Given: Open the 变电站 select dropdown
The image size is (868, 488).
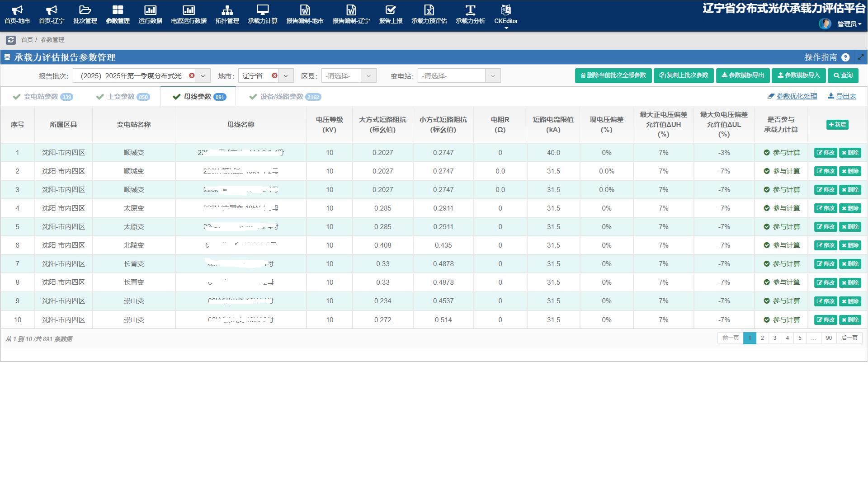Looking at the screenshot, I should coord(459,76).
